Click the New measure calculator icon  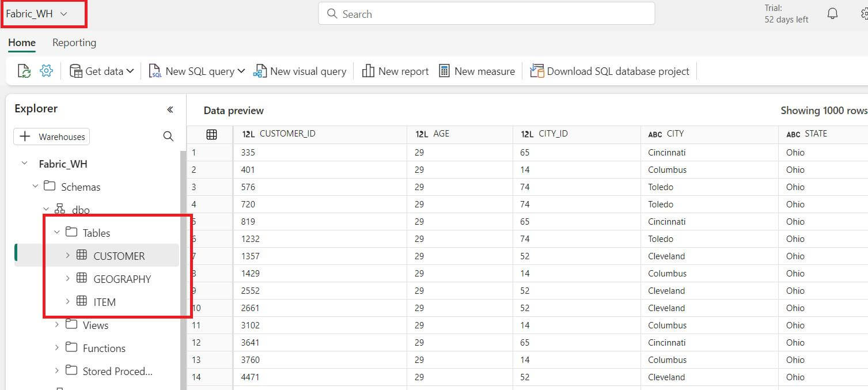click(444, 71)
